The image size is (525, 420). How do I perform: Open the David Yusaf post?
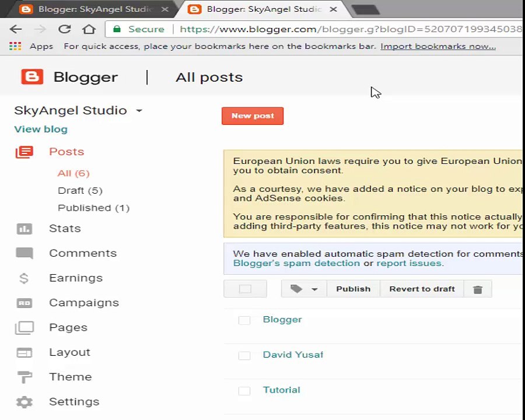[293, 355]
